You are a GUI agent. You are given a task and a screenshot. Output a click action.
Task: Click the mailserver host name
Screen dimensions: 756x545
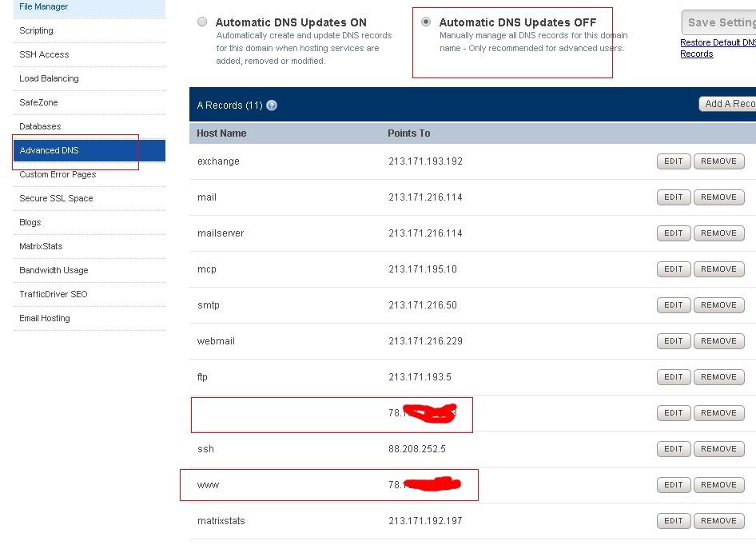pyautogui.click(x=221, y=233)
